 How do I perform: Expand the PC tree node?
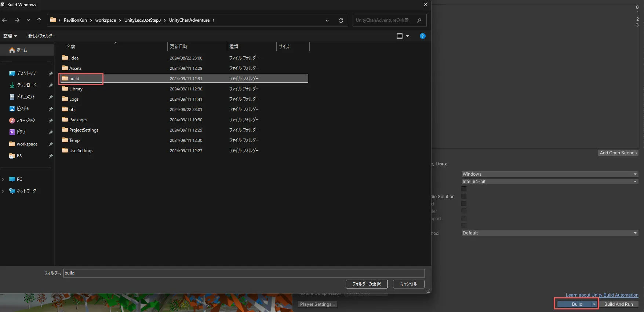click(3, 179)
